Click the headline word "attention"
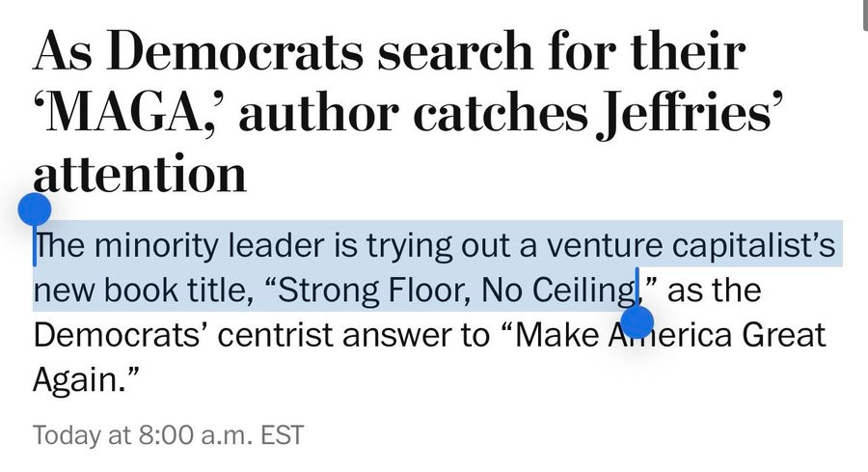 coord(141,175)
